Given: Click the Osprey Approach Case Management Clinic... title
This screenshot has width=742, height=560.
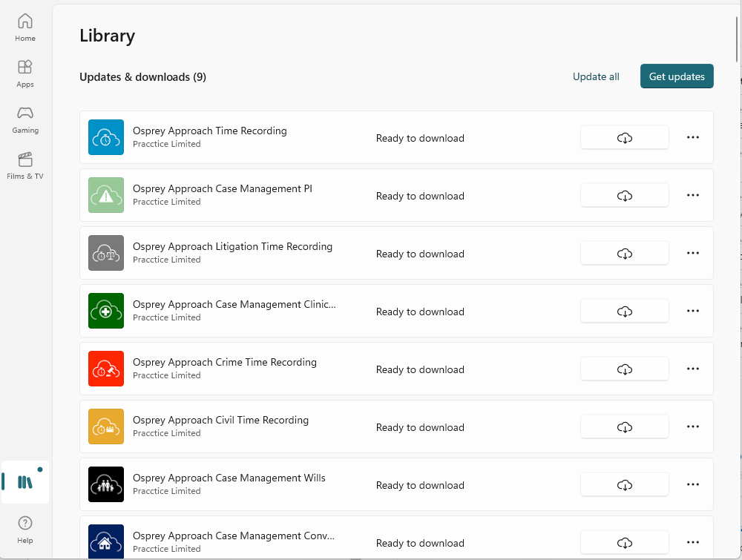Looking at the screenshot, I should 234,304.
